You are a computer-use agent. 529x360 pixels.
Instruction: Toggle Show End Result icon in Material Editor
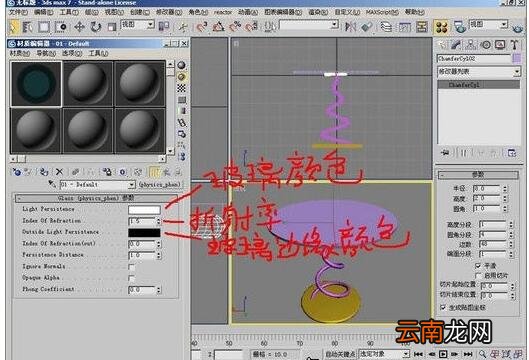pos(154,172)
